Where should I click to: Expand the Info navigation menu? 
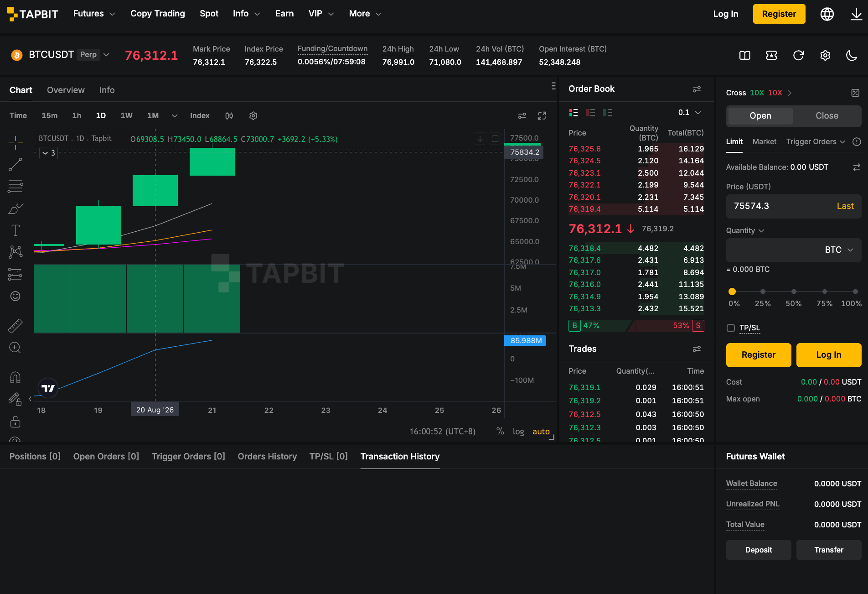point(246,14)
